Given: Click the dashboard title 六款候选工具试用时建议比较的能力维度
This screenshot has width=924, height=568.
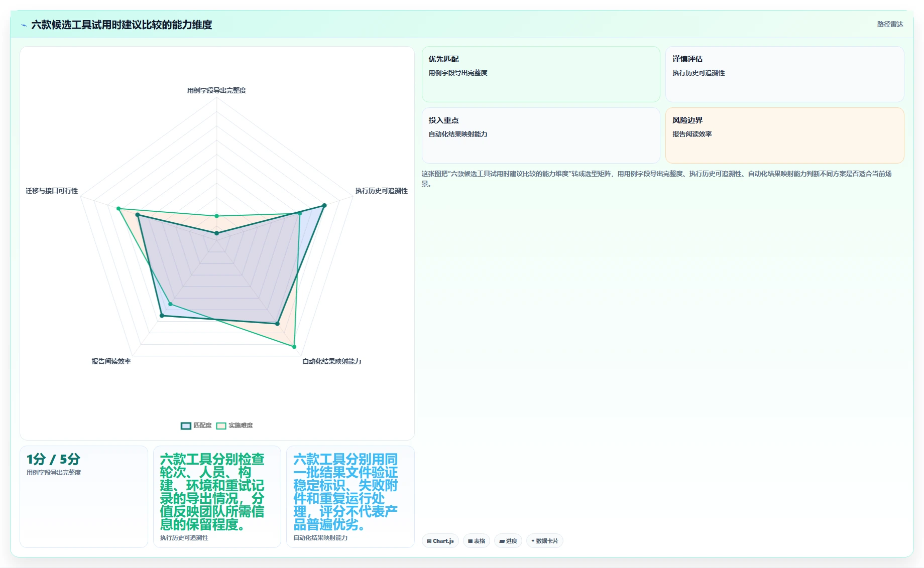Looking at the screenshot, I should (122, 25).
